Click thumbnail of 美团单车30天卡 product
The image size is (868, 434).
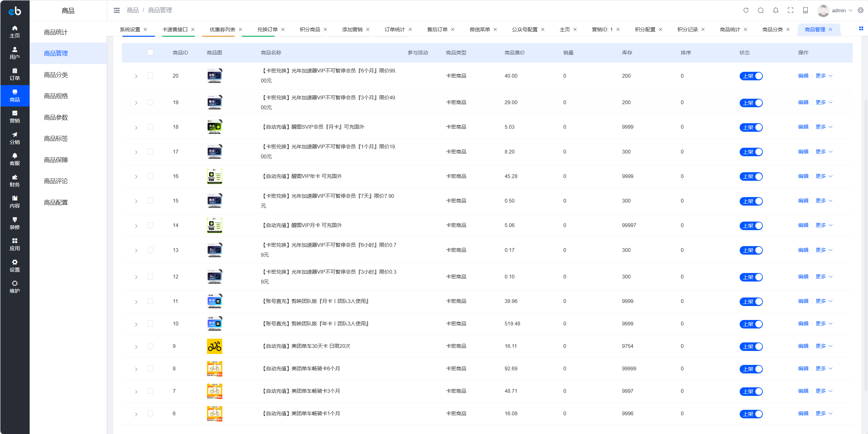[x=214, y=346]
